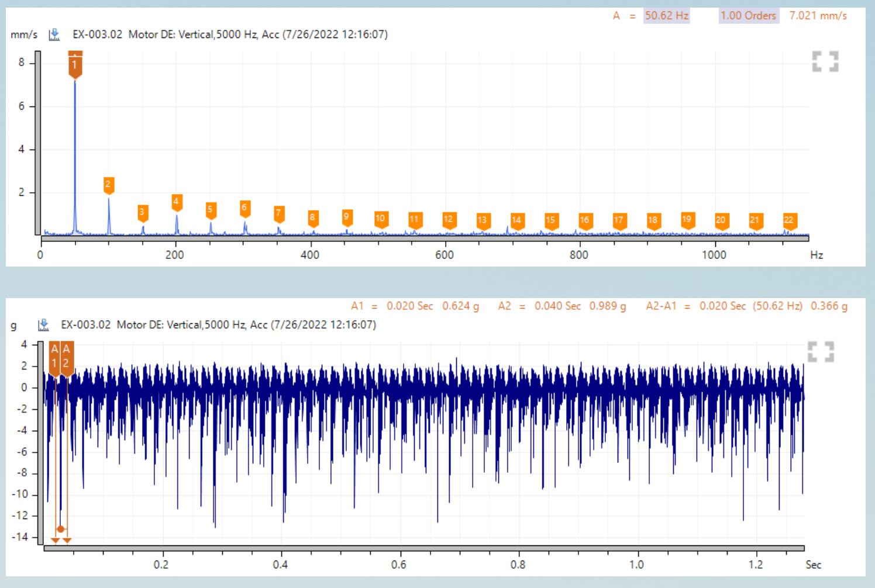This screenshot has height=588, width=875.
Task: Click the mm/s unit label on the spectrum
Action: click(x=24, y=35)
